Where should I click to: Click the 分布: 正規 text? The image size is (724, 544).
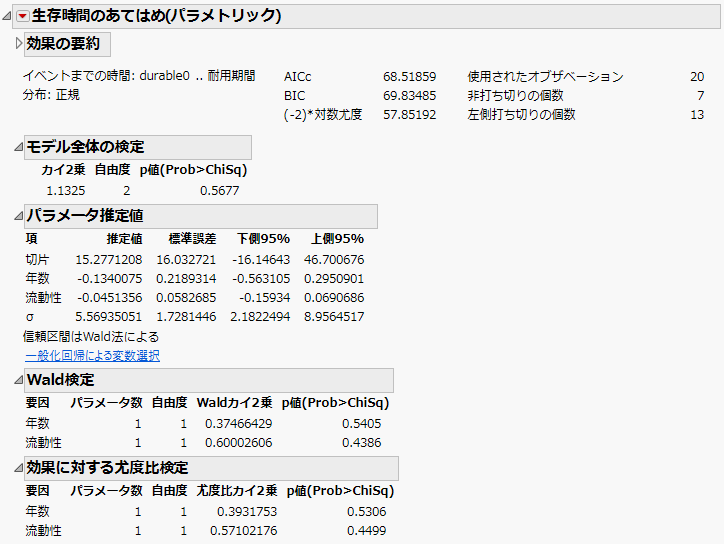click(51, 95)
